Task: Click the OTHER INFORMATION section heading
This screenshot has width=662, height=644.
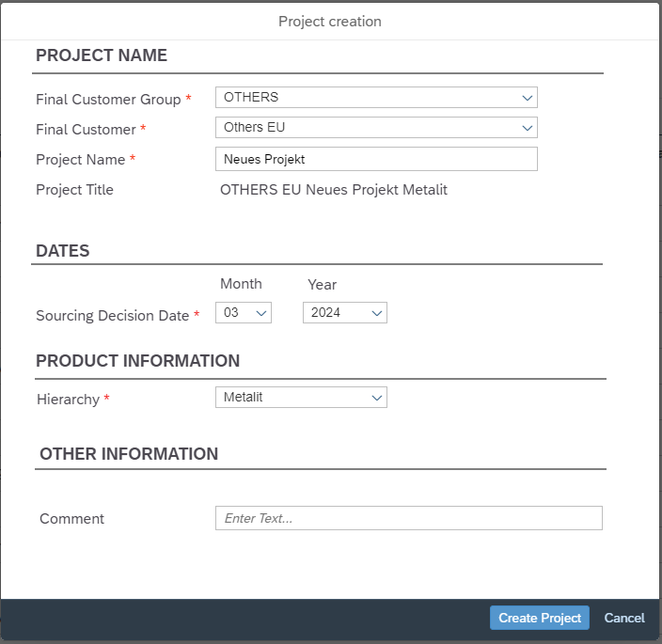Action: coord(129,454)
